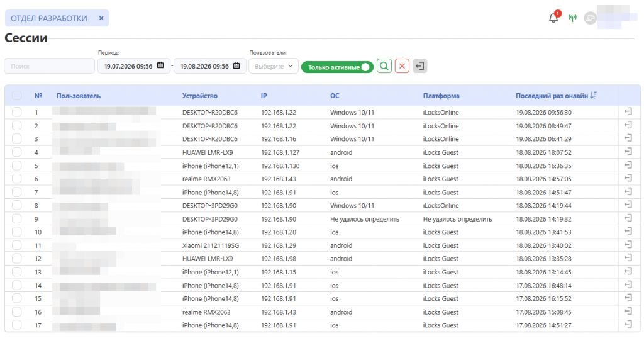Select the 'ОТДЕЛ РАЗРАБОТКИ' tab
The height and width of the screenshot is (338, 644).
tap(49, 18)
